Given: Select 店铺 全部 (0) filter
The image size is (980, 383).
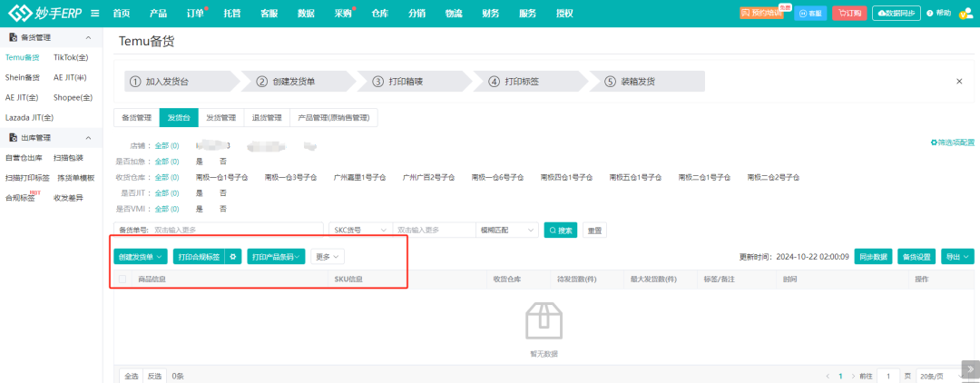Looking at the screenshot, I should tap(167, 145).
